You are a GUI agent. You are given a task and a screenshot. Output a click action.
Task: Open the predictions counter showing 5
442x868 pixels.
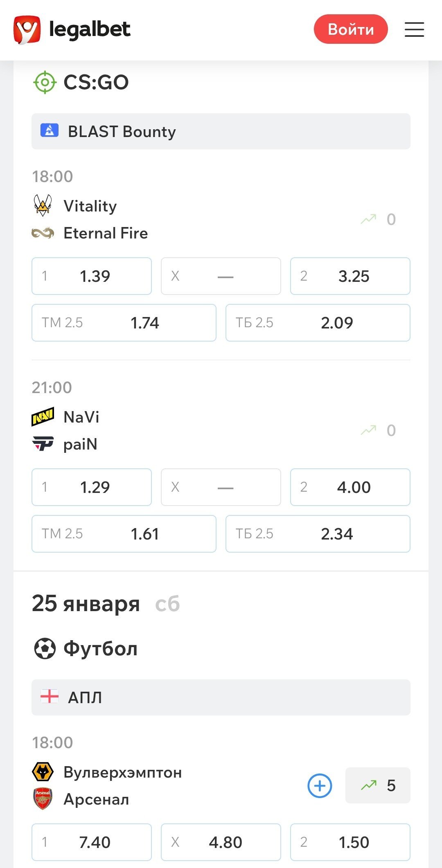(x=378, y=785)
